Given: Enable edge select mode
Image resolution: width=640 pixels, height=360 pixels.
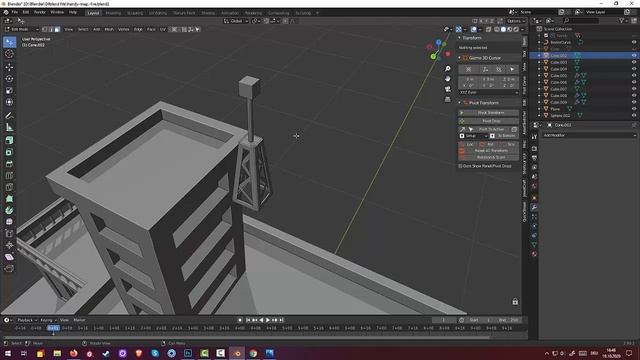Looking at the screenshot, I should coord(51,29).
